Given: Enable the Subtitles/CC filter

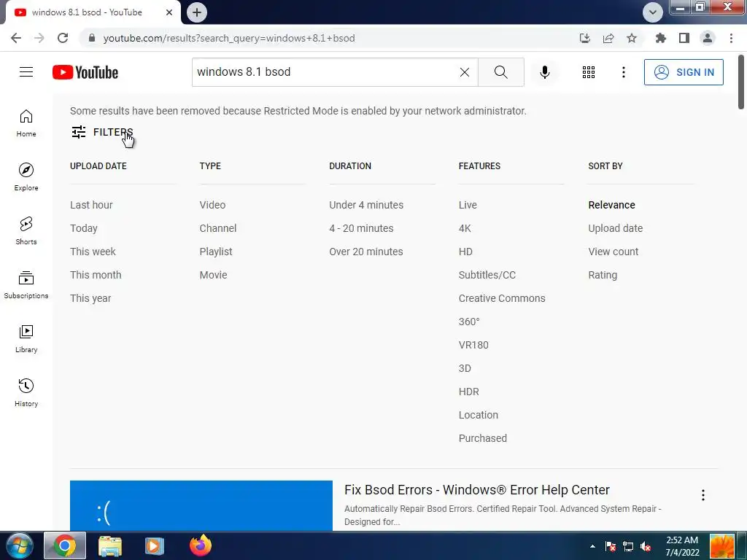Looking at the screenshot, I should (487, 275).
